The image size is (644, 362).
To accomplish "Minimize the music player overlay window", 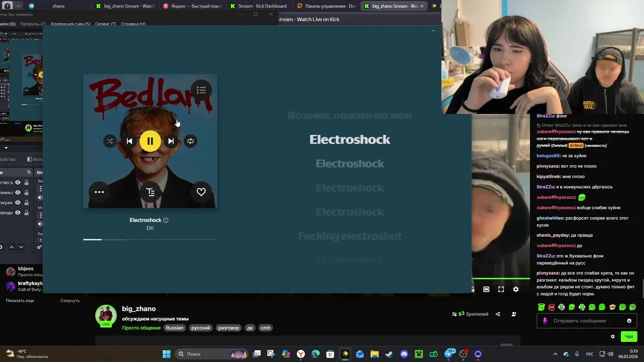I will pyautogui.click(x=433, y=31).
